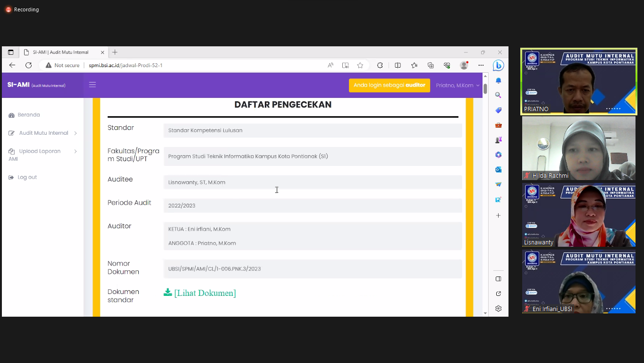Click the notifications bell in Edge sidebar

point(498,81)
